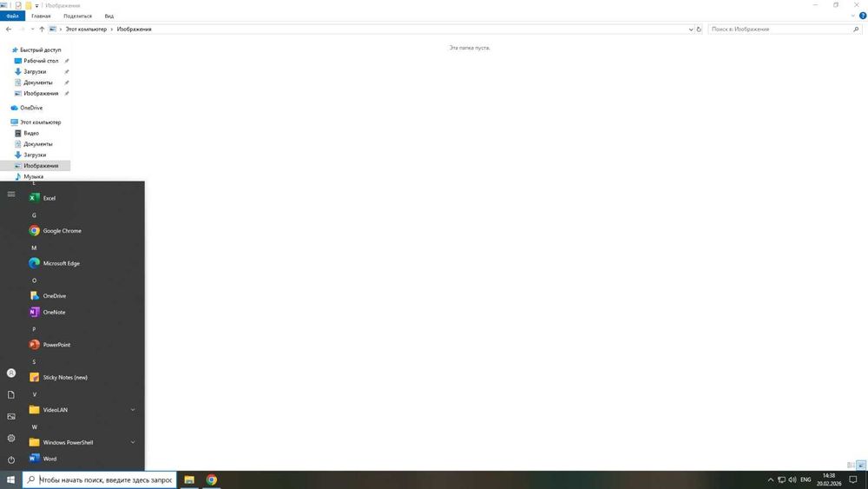Click Properties icon in quick access toolbar
The height and width of the screenshot is (489, 868).
click(18, 5)
